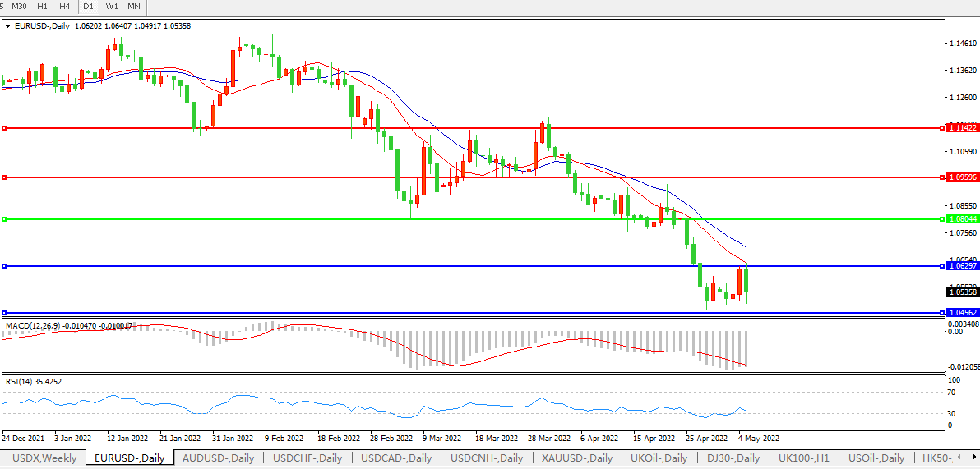Click the blue 1.06297 level label
Viewport: 980px width, 469px height.
tap(962, 266)
